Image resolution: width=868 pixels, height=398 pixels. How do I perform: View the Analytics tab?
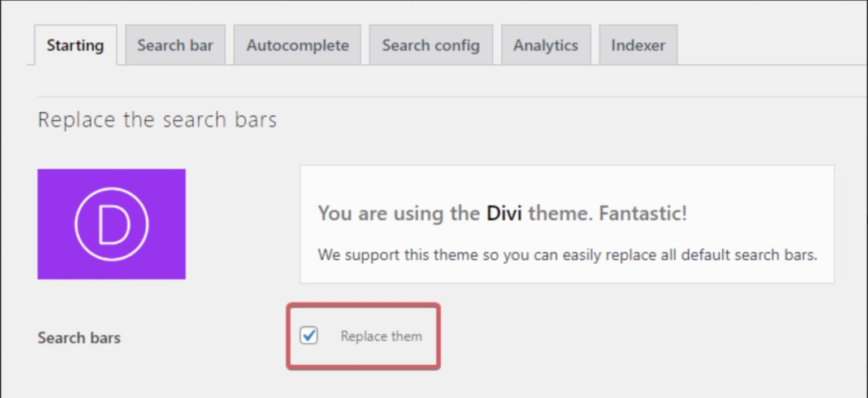(545, 45)
